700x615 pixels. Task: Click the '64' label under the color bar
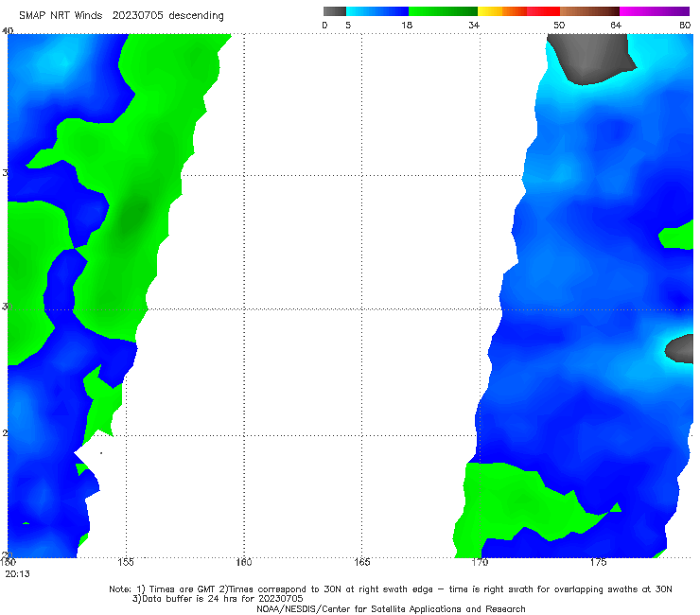click(x=616, y=26)
